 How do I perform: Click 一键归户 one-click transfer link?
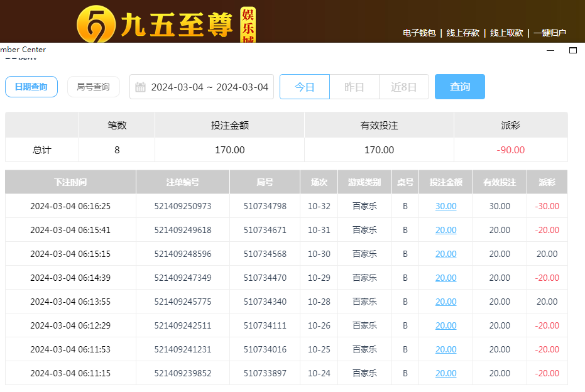click(550, 33)
